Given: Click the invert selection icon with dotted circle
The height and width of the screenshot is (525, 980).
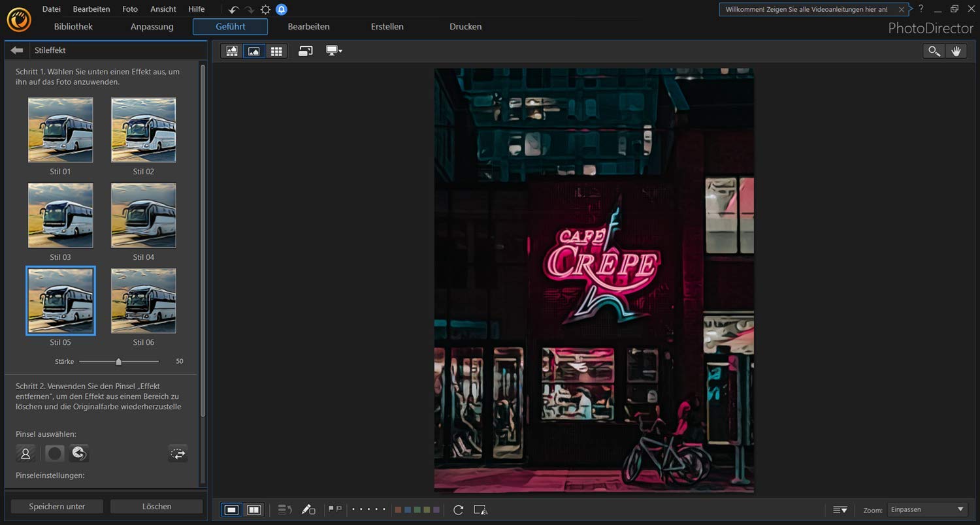Looking at the screenshot, I should [178, 453].
